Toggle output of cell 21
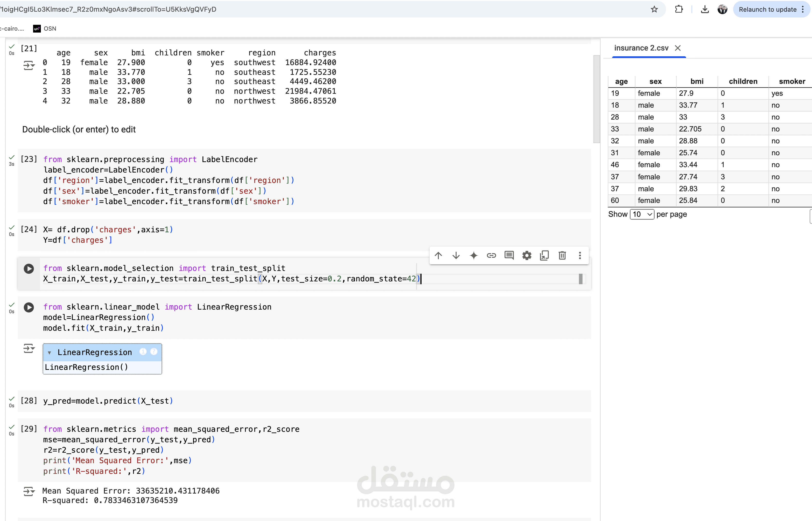Image resolution: width=812 pixels, height=521 pixels. click(x=29, y=65)
